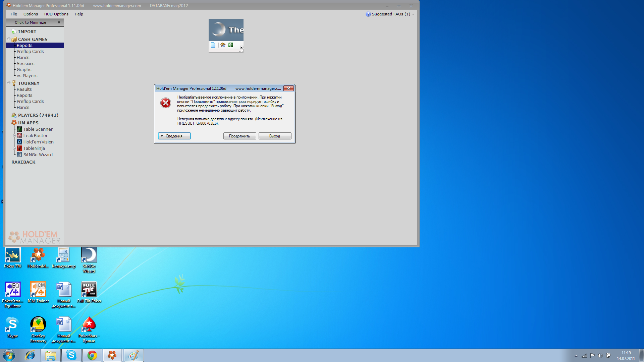Select the Full Tilt Poker desktop icon
Screen dimensions: 644x362
[89, 293]
